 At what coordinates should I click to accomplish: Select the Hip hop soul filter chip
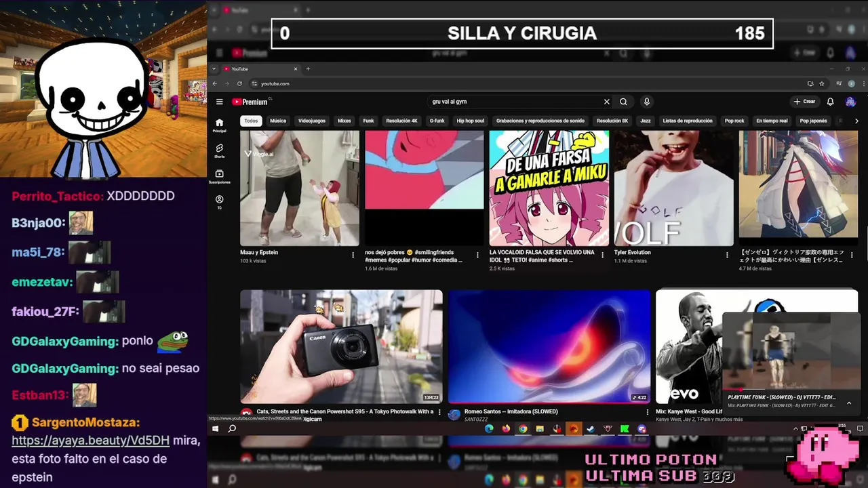[471, 121]
